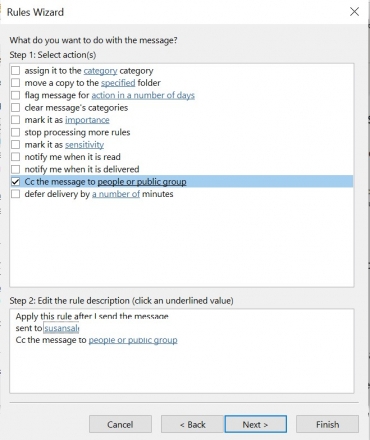Enable stop processing more rules checkbox
This screenshot has height=440, width=370.
click(x=15, y=132)
